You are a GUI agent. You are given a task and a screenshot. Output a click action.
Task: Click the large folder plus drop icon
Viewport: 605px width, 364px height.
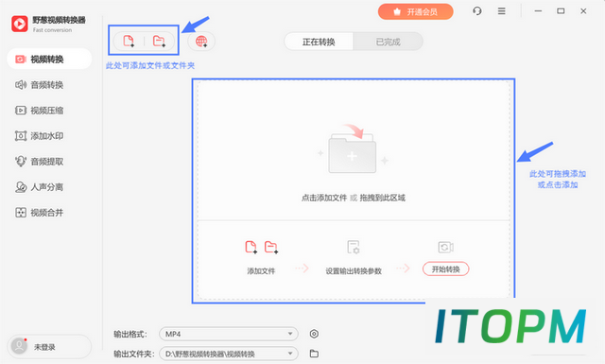coord(353,149)
